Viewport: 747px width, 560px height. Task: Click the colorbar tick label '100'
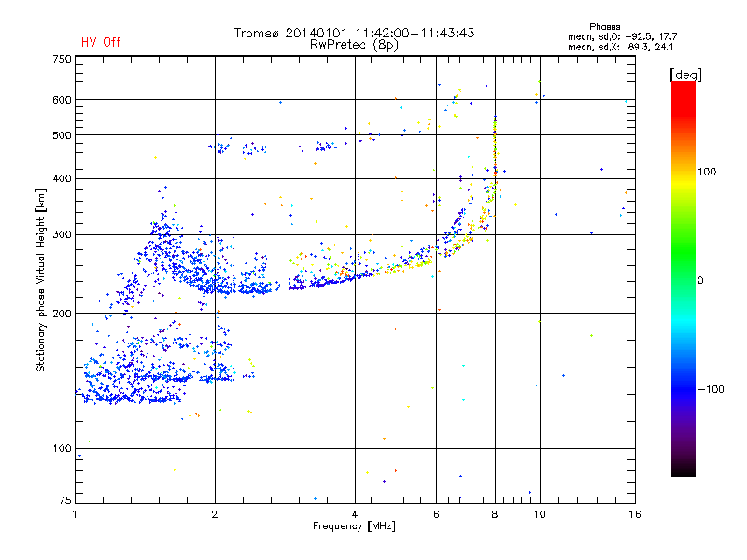[x=707, y=172]
